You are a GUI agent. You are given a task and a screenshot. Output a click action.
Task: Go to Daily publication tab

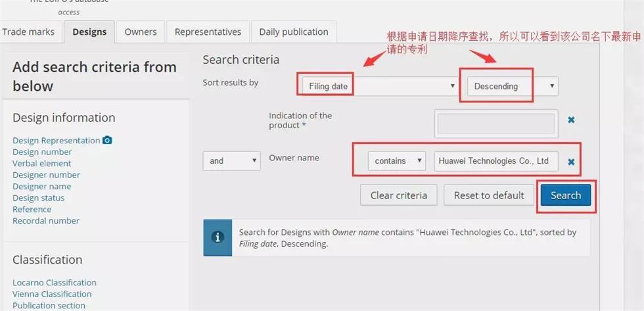(x=294, y=32)
